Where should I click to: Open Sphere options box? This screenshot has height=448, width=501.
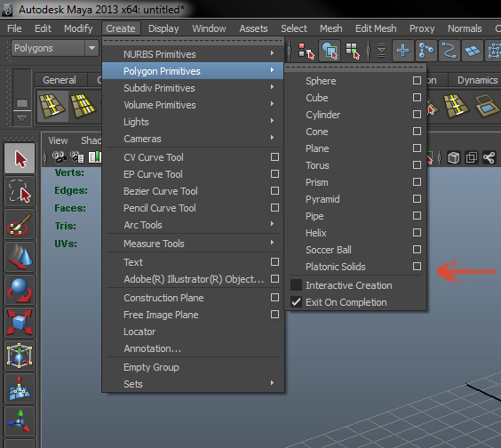[417, 81]
